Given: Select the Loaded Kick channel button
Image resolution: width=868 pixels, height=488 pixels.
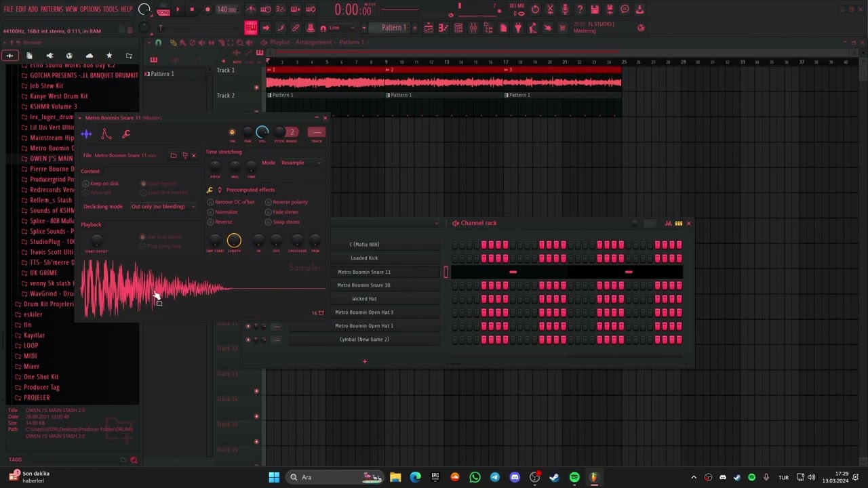Looking at the screenshot, I should [x=364, y=258].
